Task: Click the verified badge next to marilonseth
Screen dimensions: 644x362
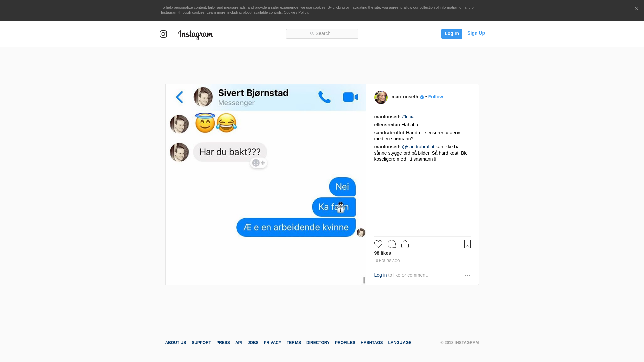Action: pos(422,97)
